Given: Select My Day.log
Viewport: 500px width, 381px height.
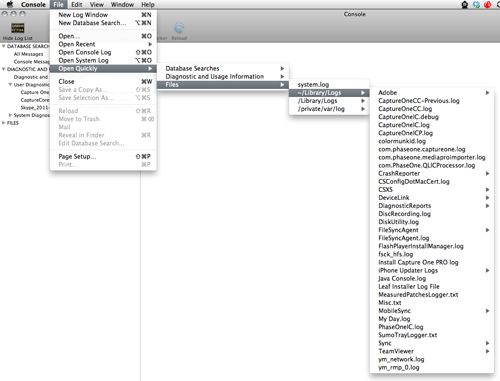Looking at the screenshot, I should 432,319.
